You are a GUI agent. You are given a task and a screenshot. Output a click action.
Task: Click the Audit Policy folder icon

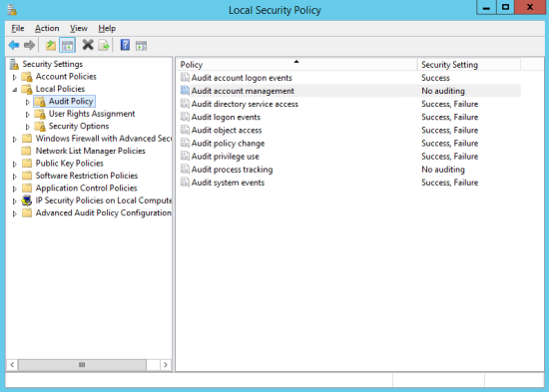[x=40, y=102]
